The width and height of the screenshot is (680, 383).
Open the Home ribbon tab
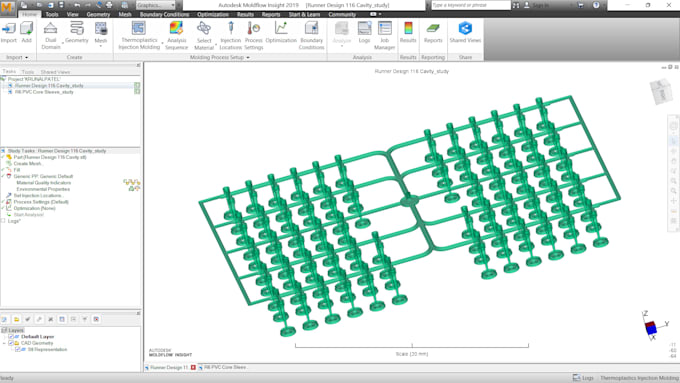(x=29, y=14)
